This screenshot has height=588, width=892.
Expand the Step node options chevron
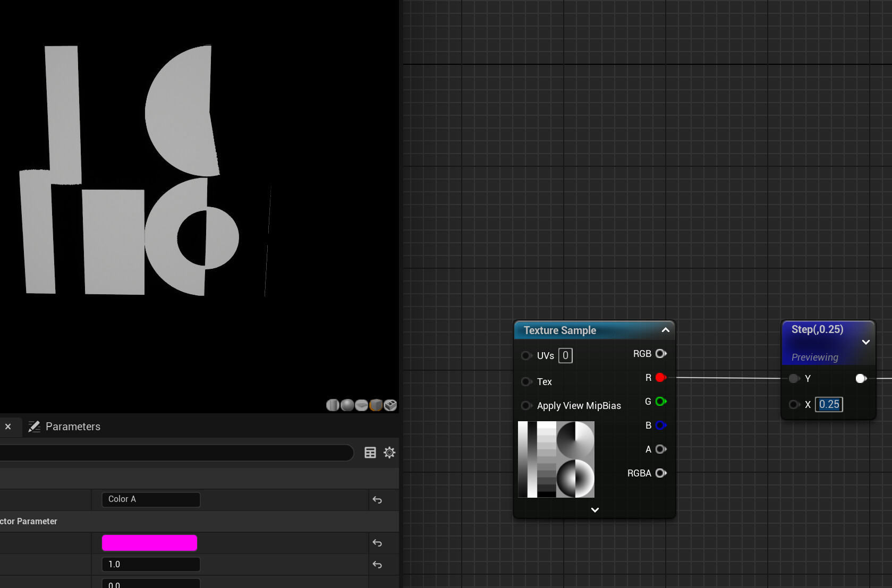click(x=866, y=342)
